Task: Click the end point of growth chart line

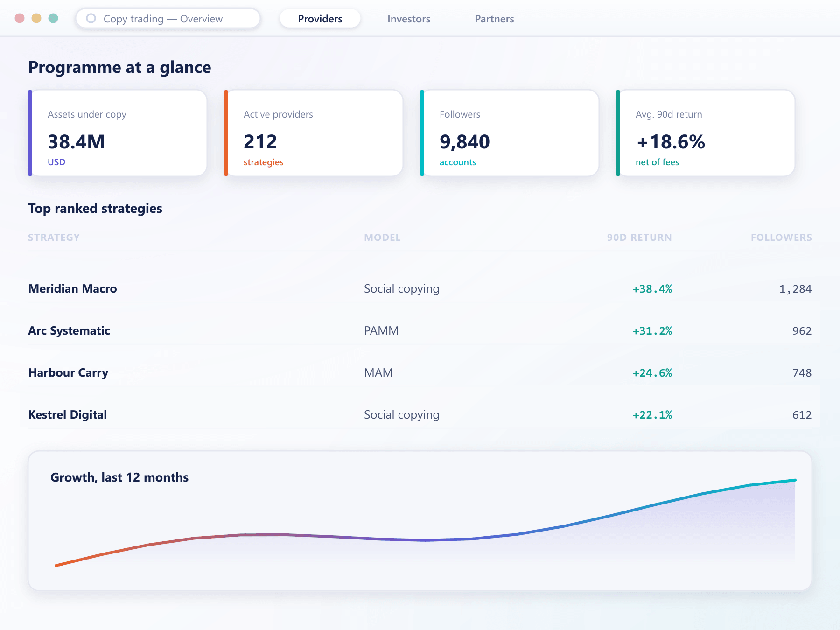Action: pyautogui.click(x=795, y=480)
